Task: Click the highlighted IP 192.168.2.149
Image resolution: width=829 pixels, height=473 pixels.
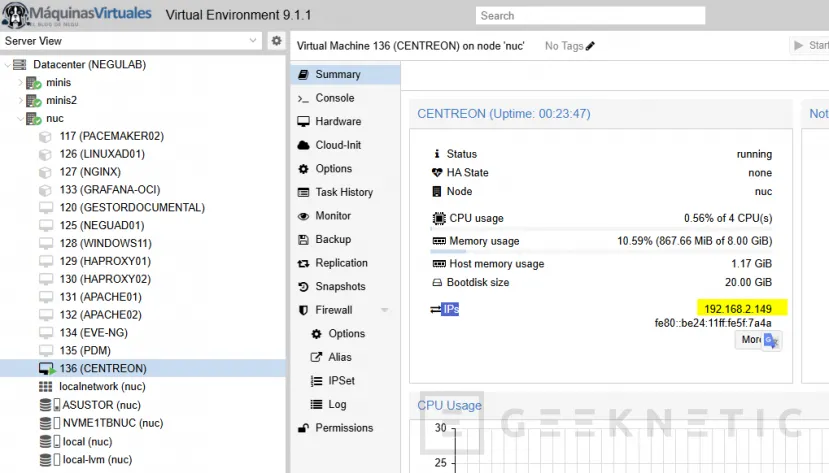Action: (x=738, y=309)
